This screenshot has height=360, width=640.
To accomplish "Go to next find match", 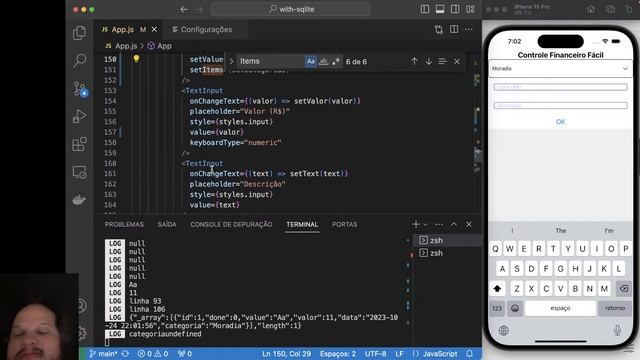I will click(x=429, y=61).
